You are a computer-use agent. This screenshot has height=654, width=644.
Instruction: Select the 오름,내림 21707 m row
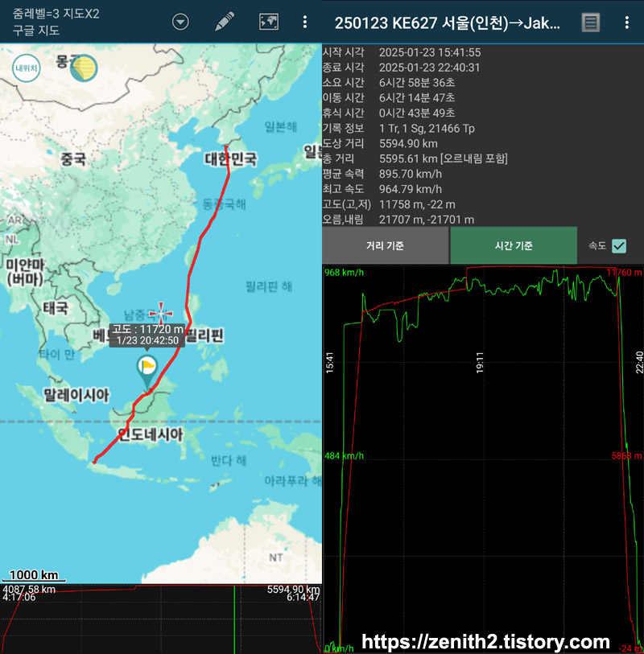(x=483, y=220)
